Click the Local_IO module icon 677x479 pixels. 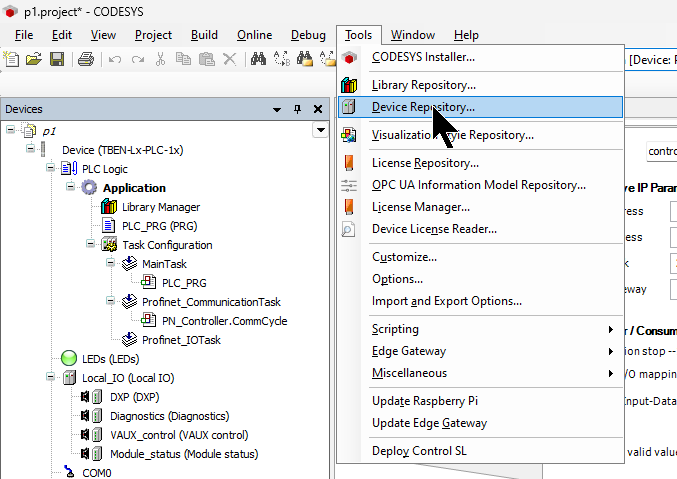69,378
